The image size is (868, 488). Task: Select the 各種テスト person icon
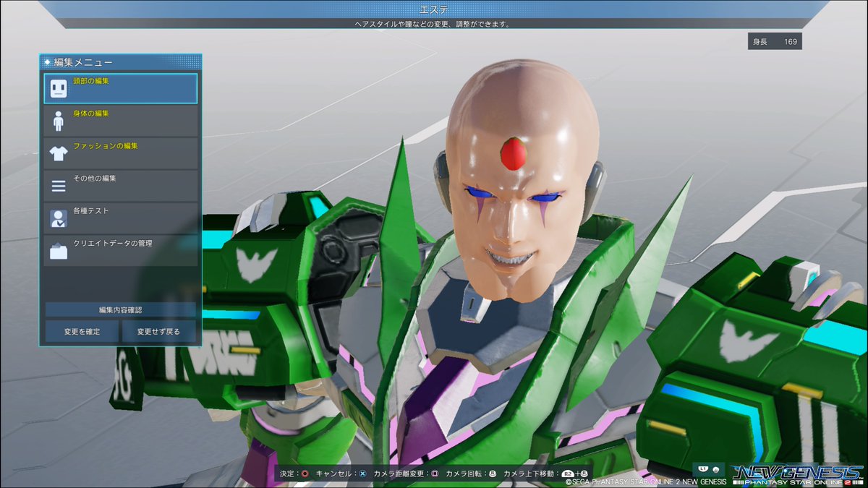[59, 218]
